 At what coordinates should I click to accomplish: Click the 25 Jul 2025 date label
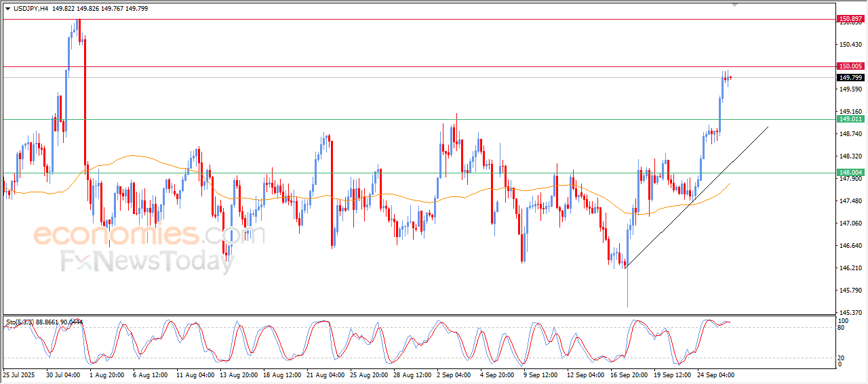(19, 375)
